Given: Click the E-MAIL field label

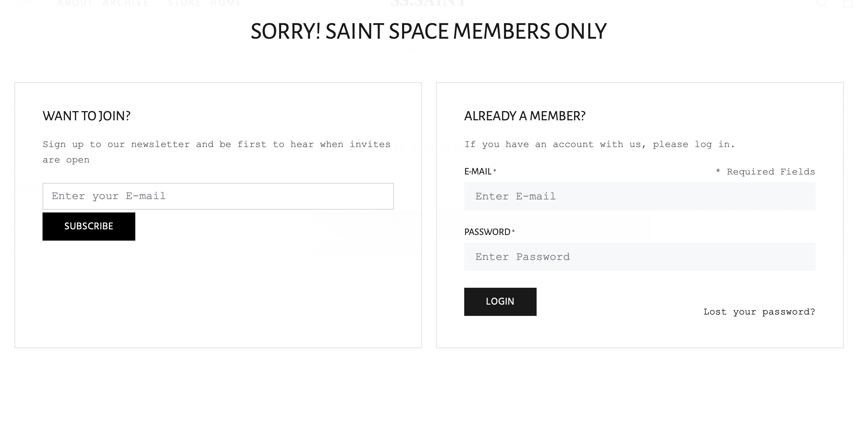Looking at the screenshot, I should 480,172.
